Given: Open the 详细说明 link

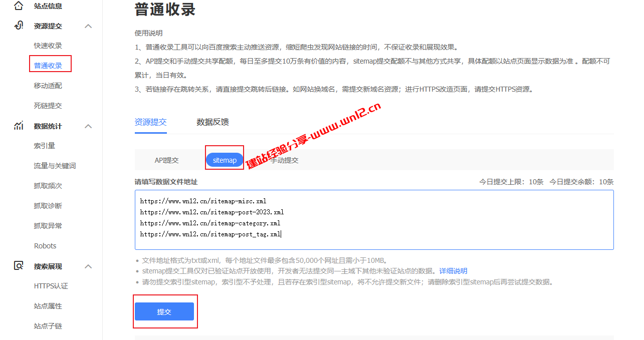Looking at the screenshot, I should [453, 271].
